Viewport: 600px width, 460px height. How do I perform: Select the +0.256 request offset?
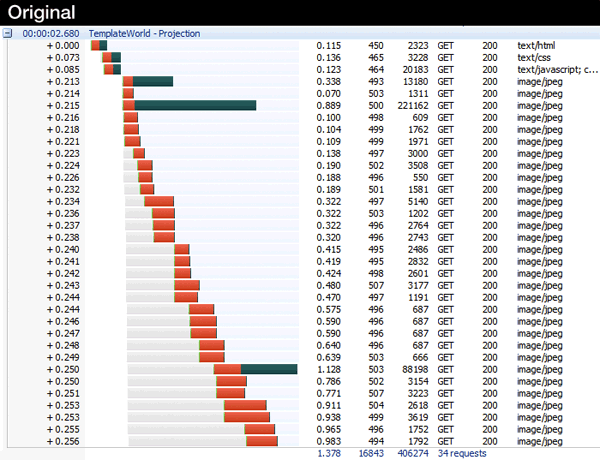(63, 441)
